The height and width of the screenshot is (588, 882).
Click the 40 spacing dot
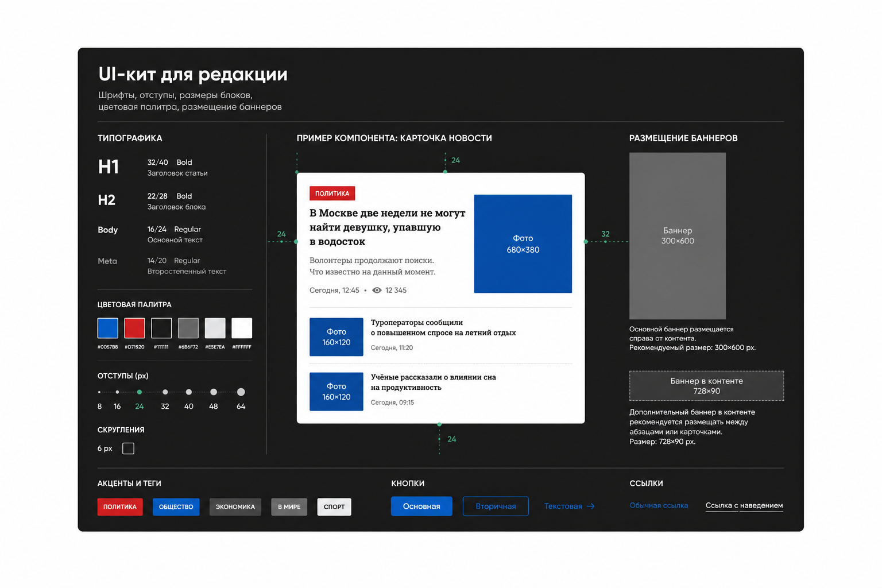189,392
